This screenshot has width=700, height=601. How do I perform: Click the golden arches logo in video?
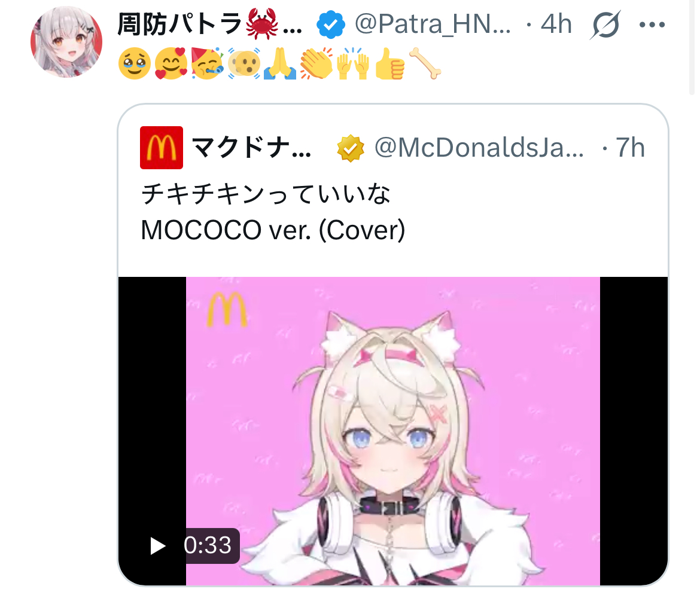tap(227, 309)
